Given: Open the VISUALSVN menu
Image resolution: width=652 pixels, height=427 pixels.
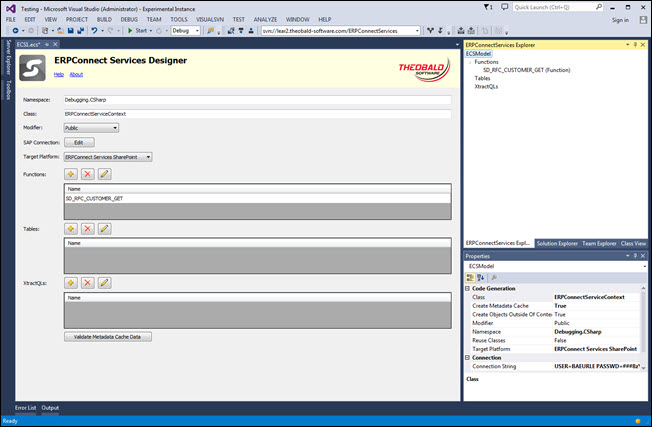Looking at the screenshot, I should [210, 19].
